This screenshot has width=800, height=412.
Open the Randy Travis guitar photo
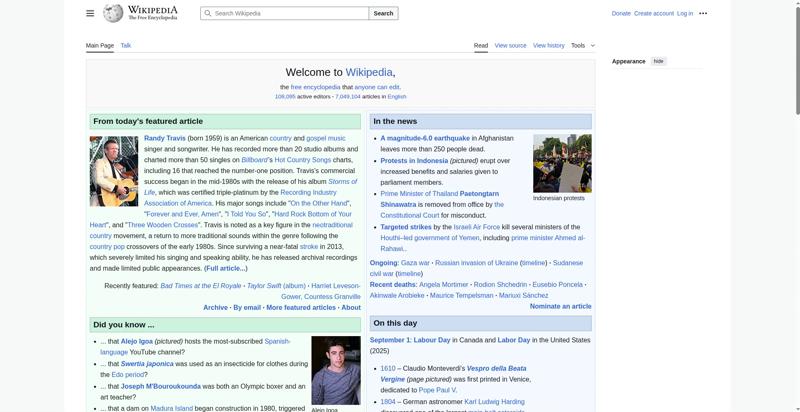pos(114,171)
